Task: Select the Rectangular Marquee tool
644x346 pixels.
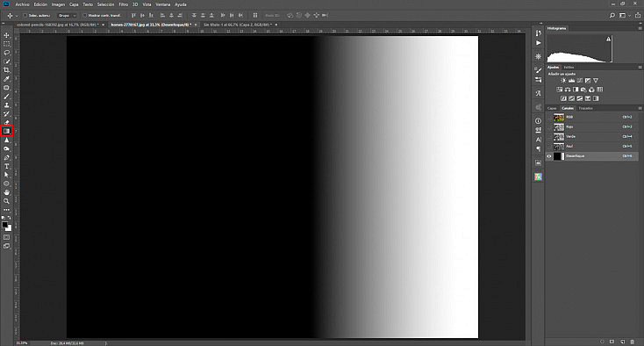Action: point(6,44)
